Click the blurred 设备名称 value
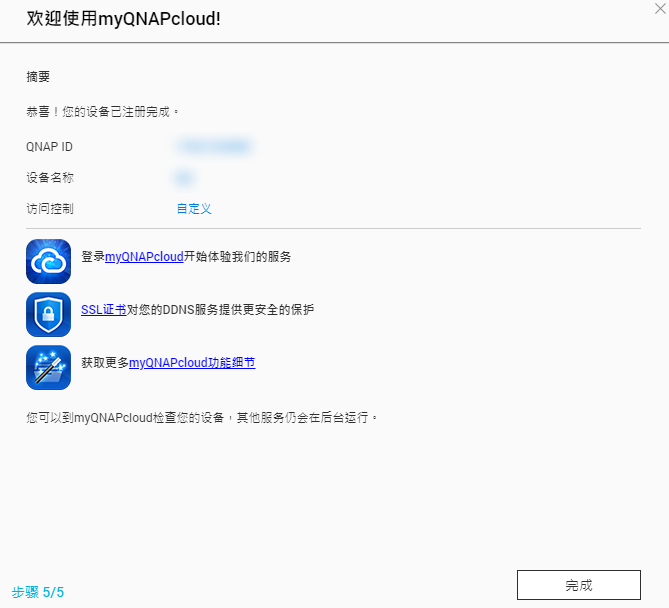The height and width of the screenshot is (608, 669). point(183,178)
